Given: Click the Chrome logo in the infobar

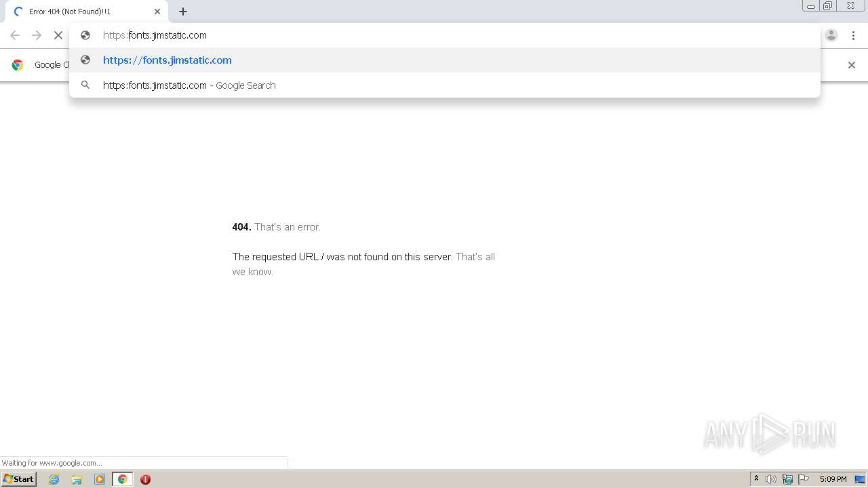Looking at the screenshot, I should point(18,65).
